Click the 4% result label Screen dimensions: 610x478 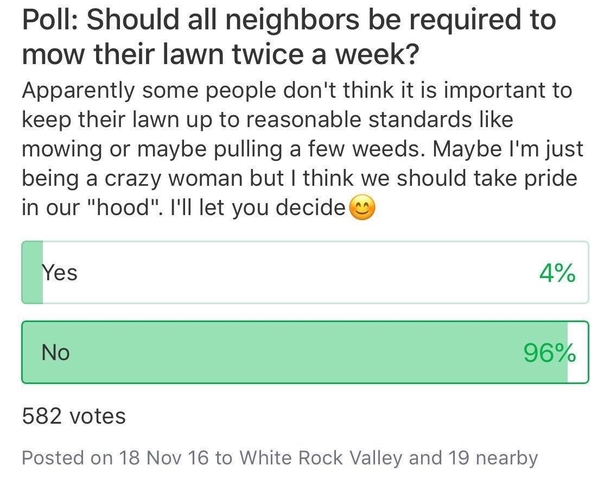click(557, 273)
